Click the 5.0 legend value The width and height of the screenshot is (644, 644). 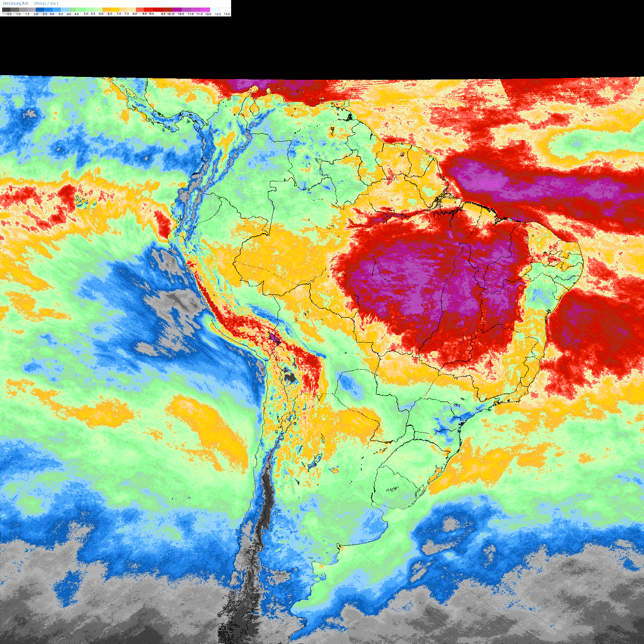click(86, 14)
